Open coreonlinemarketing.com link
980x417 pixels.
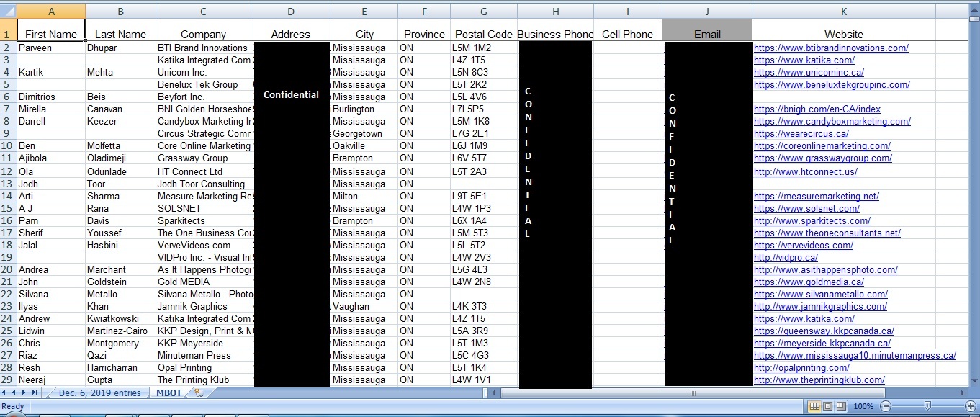(822, 146)
